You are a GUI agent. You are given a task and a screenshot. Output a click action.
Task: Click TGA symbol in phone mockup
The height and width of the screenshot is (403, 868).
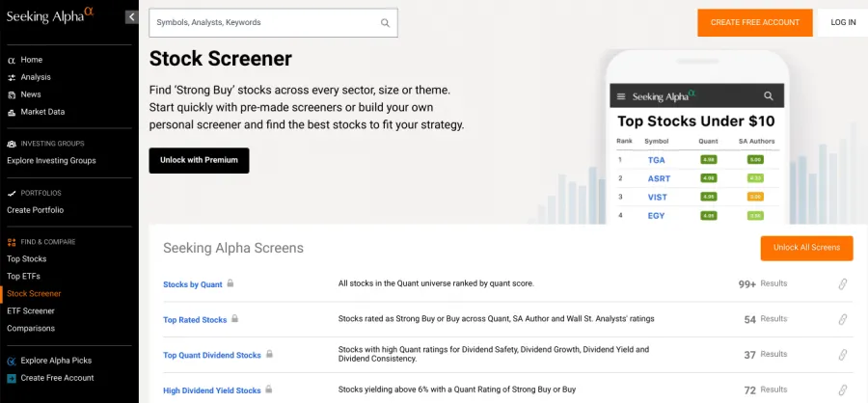pos(657,160)
